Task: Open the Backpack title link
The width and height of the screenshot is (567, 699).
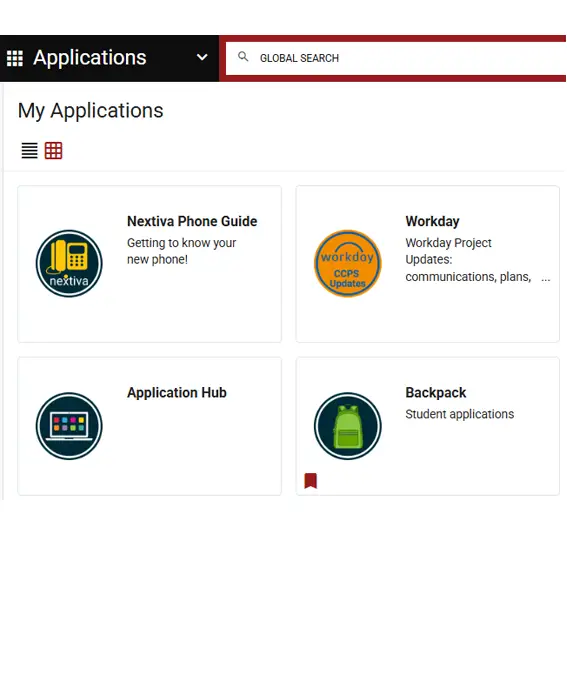Action: (x=436, y=393)
